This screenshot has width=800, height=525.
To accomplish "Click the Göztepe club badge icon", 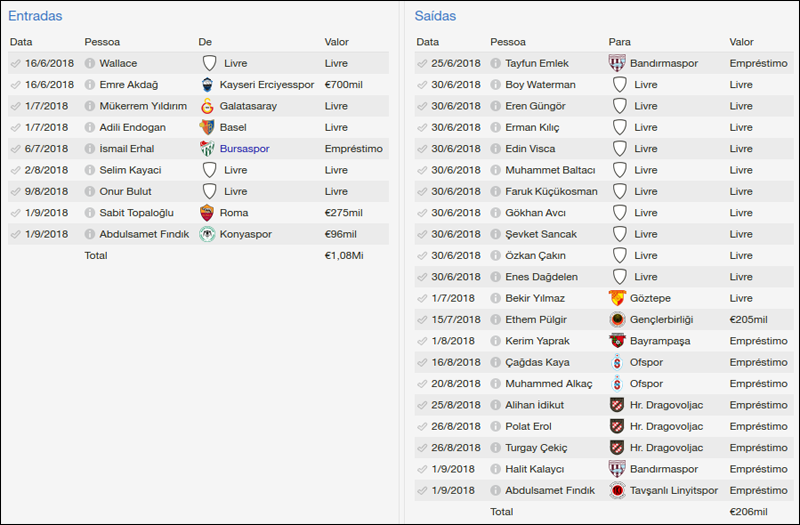I will click(617, 298).
